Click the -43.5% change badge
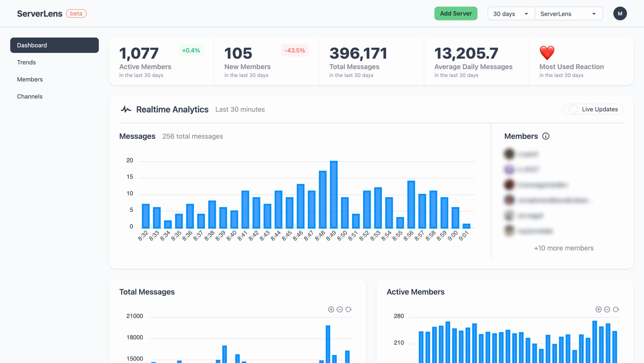Image resolution: width=644 pixels, height=363 pixels. pos(295,50)
